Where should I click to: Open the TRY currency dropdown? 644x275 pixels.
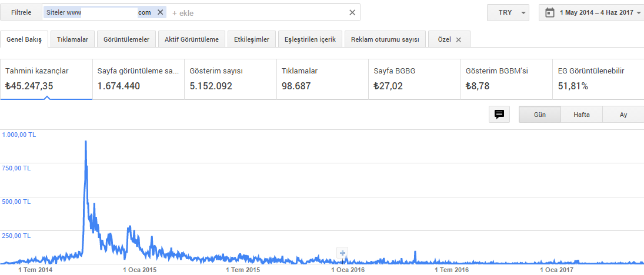point(508,12)
